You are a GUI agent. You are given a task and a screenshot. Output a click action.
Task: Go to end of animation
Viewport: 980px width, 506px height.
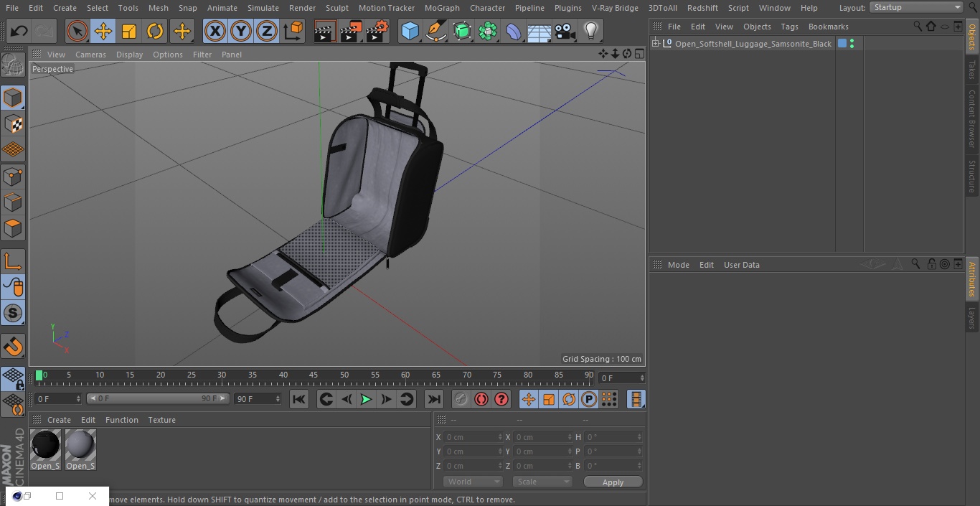(x=434, y=399)
